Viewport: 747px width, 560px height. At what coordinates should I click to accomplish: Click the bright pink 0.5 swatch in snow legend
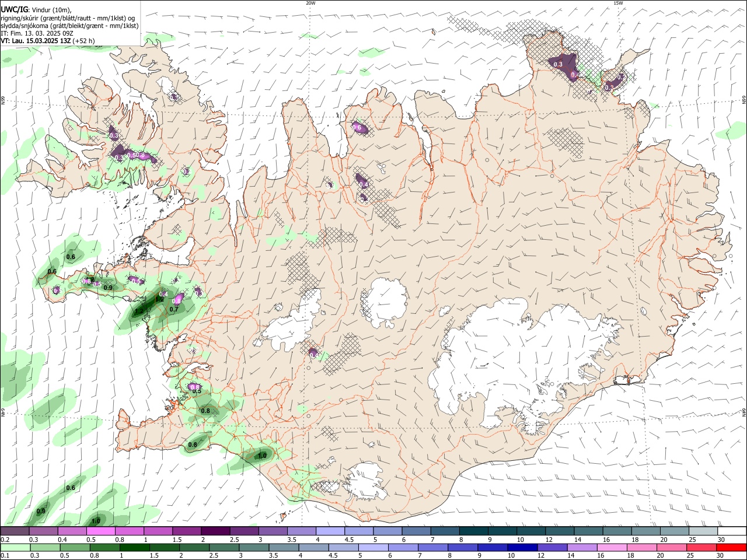100,531
